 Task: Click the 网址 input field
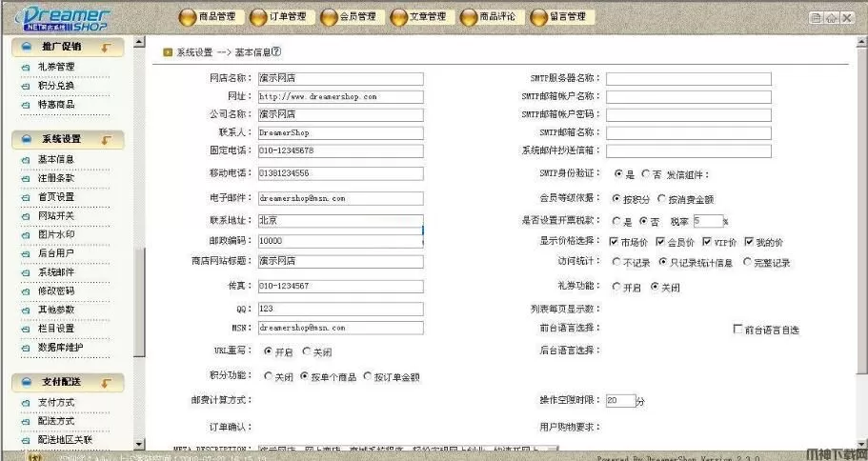point(340,97)
